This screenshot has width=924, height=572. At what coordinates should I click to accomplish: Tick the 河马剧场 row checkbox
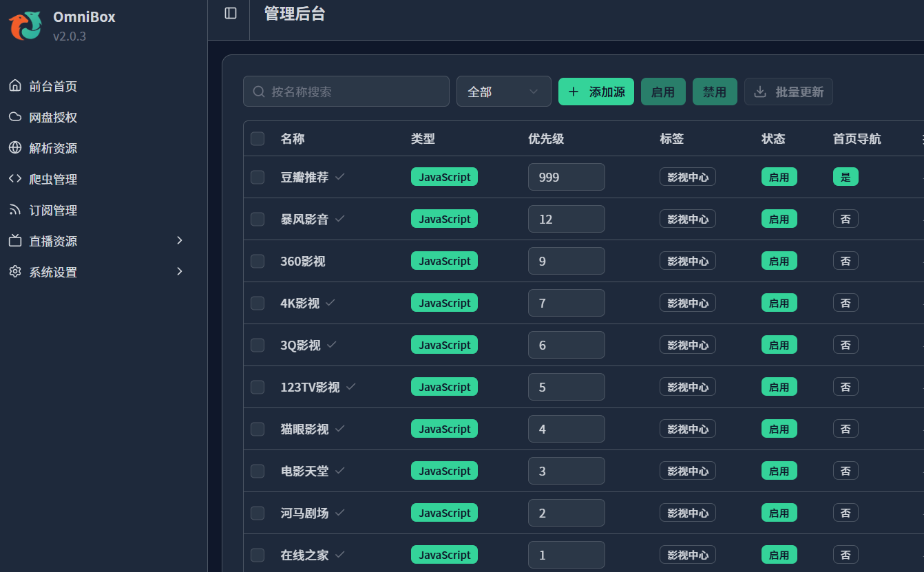click(258, 513)
